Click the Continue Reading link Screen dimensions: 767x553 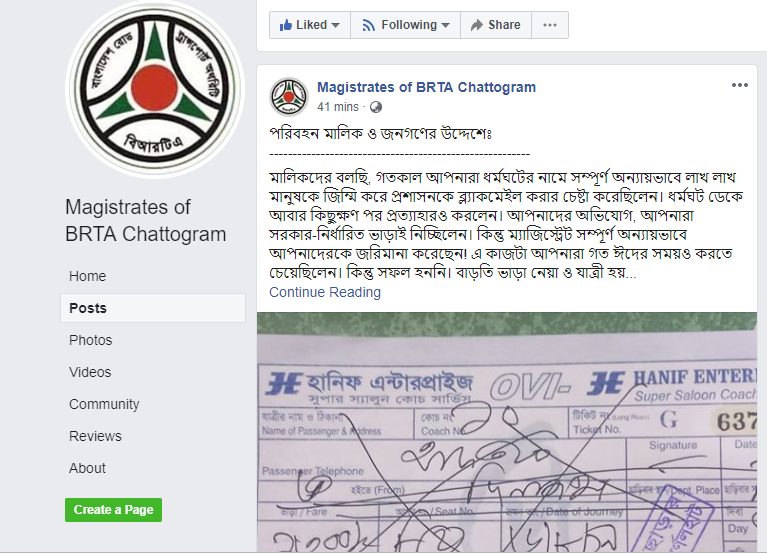325,292
